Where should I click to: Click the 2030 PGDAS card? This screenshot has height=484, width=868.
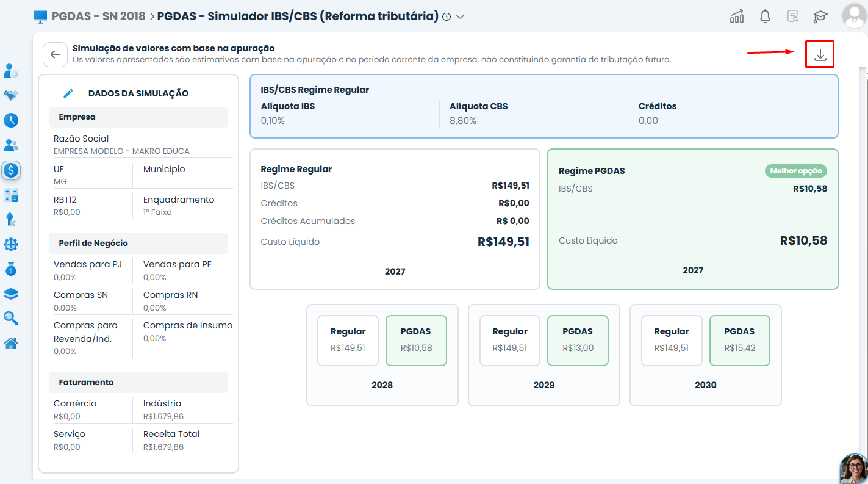739,341
